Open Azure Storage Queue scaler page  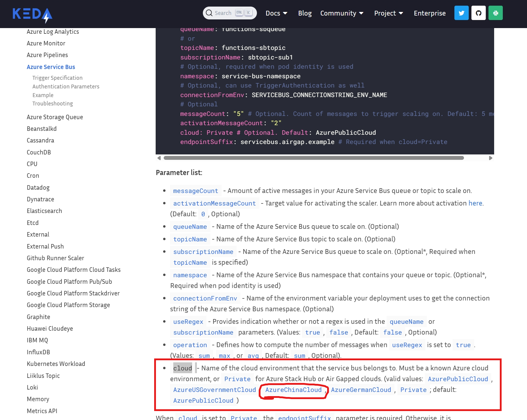pos(55,117)
